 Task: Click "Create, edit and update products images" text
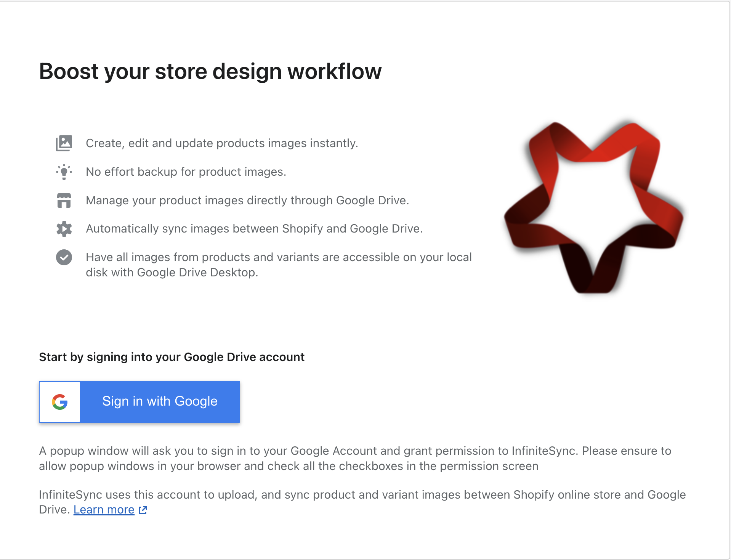221,143
